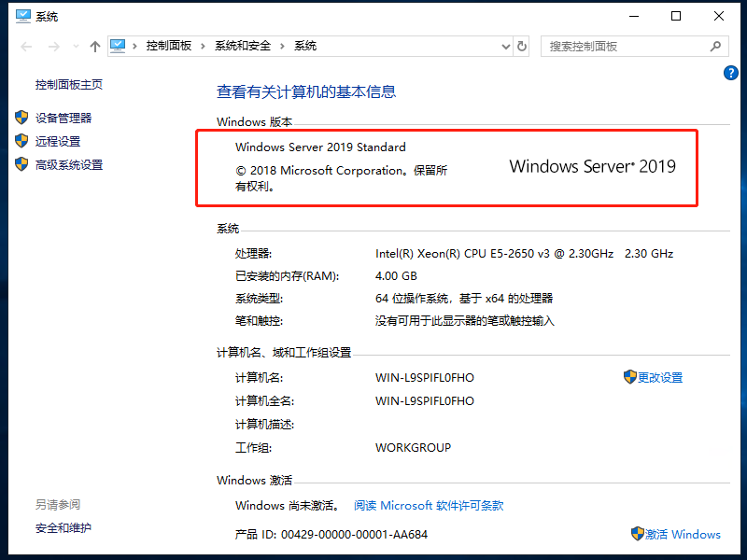747x560 pixels.
Task: Click the back navigation arrow
Action: [x=26, y=46]
